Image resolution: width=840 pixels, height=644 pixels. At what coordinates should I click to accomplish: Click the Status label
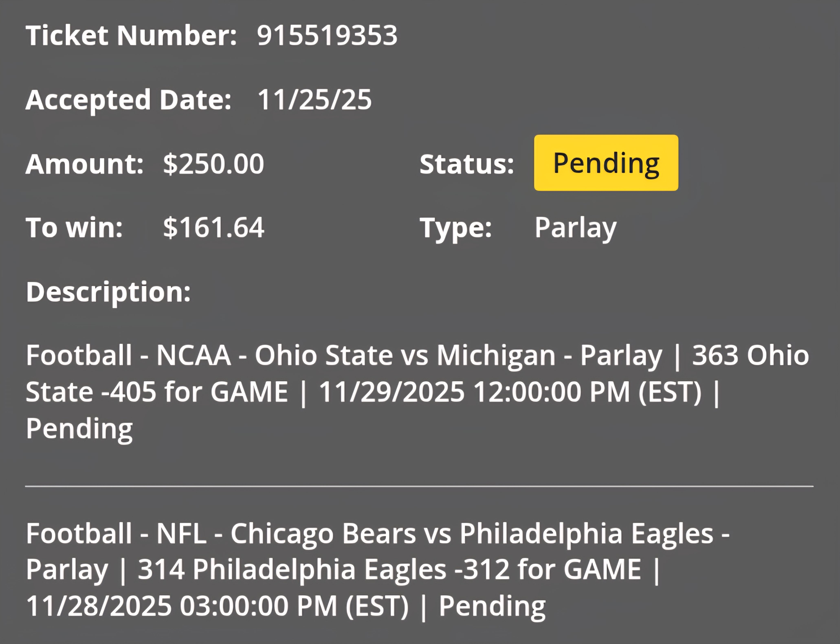tap(466, 164)
